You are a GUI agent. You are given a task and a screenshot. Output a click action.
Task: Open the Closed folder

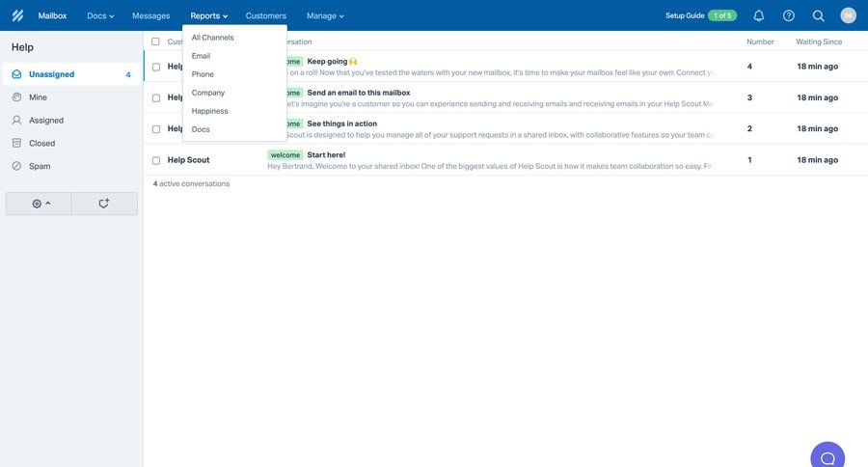coord(72,143)
